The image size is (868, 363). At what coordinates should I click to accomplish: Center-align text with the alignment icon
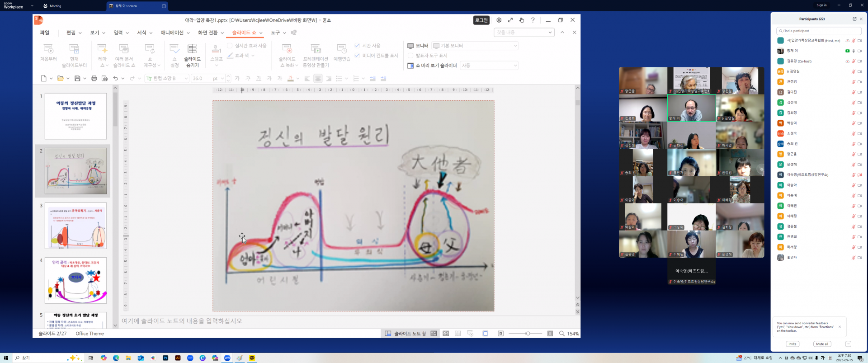pos(318,78)
